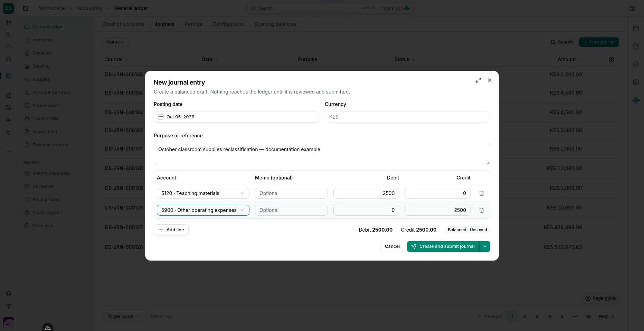The width and height of the screenshot is (644, 331).
Task: Toggle the sidebar panel icon
Action: click(x=26, y=8)
